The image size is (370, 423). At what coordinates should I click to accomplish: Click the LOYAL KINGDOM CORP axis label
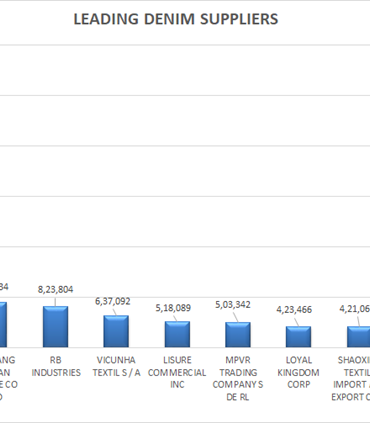click(x=298, y=372)
